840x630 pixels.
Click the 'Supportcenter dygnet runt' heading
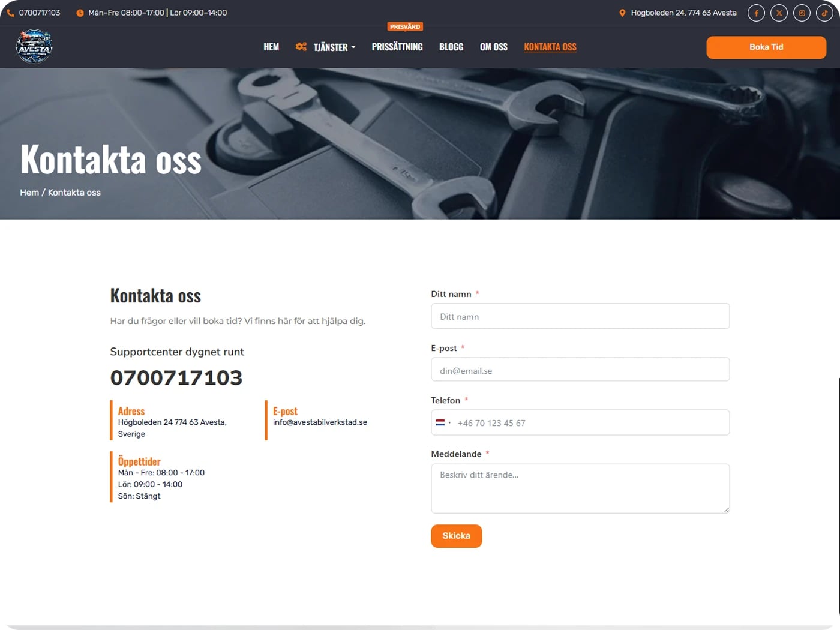tap(177, 352)
